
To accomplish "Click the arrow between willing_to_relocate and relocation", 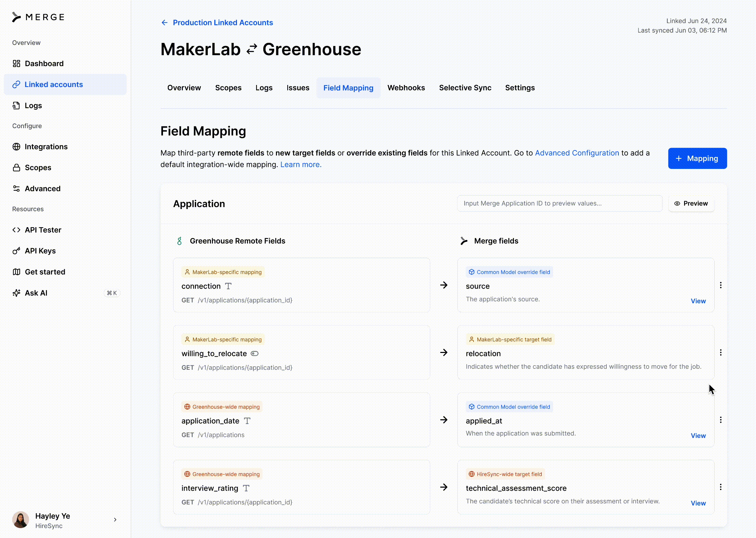I will (x=444, y=353).
